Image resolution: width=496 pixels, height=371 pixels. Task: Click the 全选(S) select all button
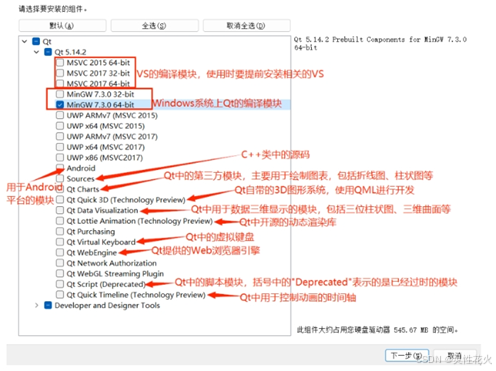[x=154, y=26]
